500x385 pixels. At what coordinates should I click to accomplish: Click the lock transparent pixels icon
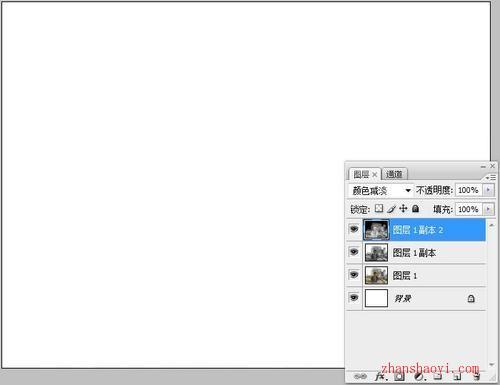[x=379, y=209]
